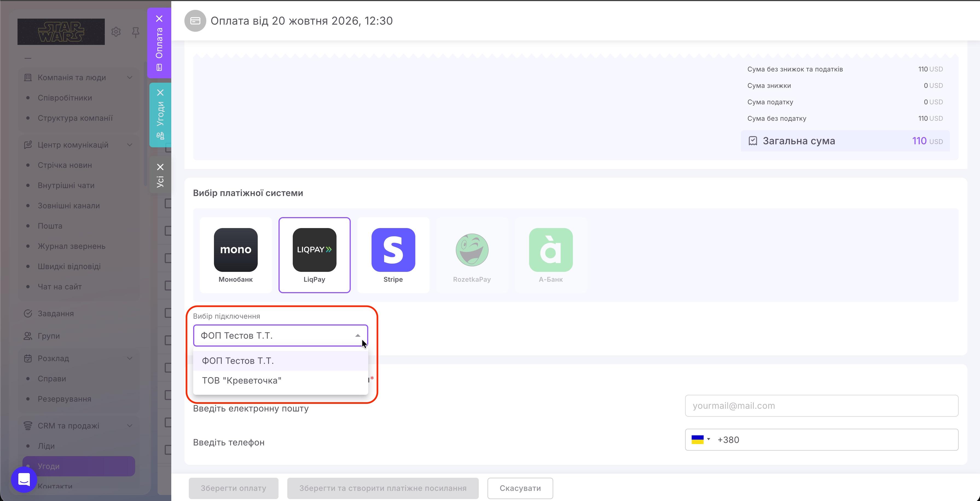
Task: Click the Зберегти оплату button
Action: pyautogui.click(x=233, y=488)
